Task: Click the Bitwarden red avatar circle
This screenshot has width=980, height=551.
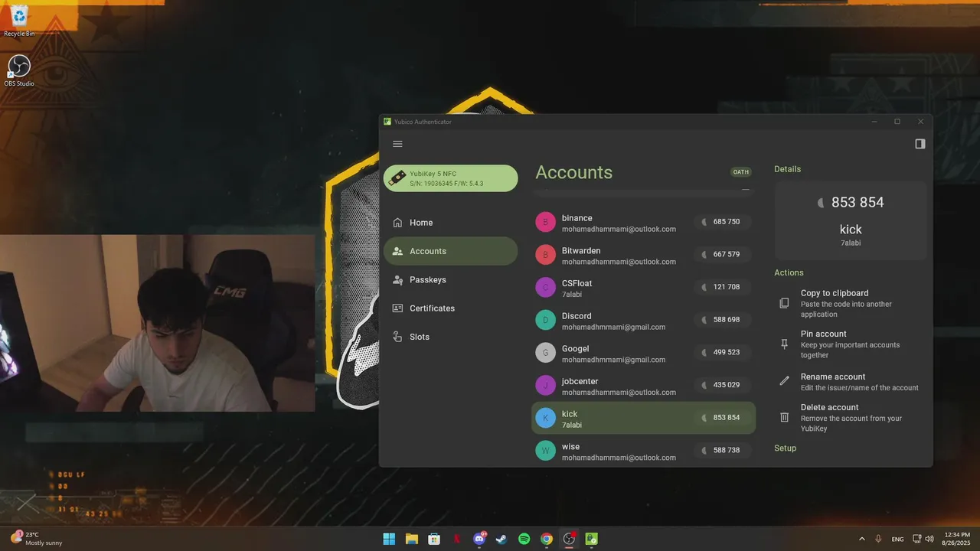Action: [x=545, y=255]
